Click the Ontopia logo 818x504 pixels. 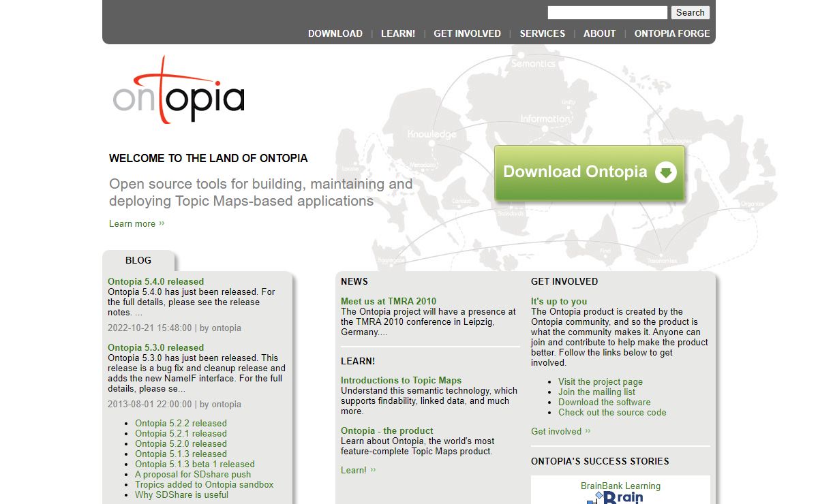pyautogui.click(x=179, y=92)
